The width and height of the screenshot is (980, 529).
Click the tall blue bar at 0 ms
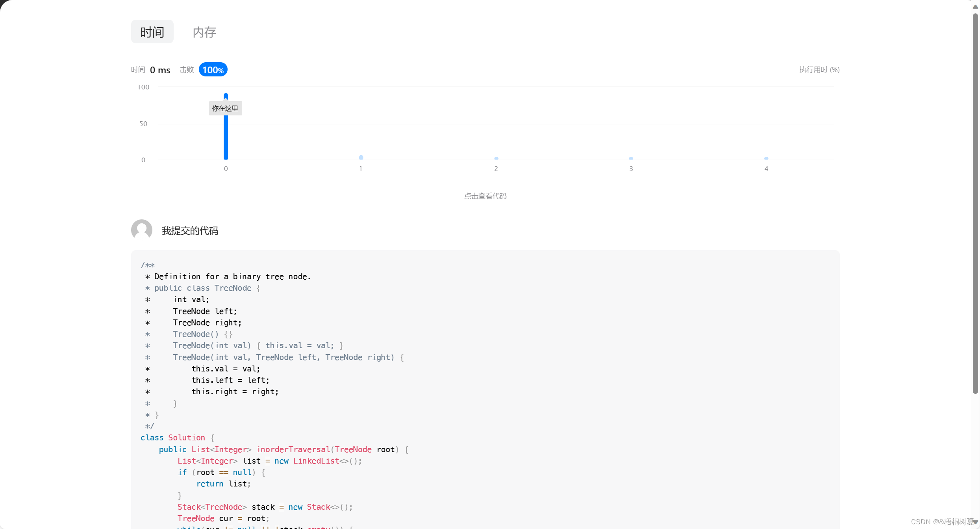click(x=226, y=126)
